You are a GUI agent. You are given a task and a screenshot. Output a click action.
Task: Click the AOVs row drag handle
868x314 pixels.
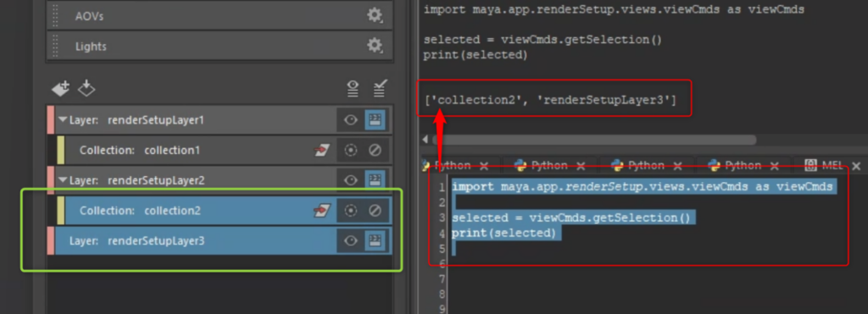[55, 15]
